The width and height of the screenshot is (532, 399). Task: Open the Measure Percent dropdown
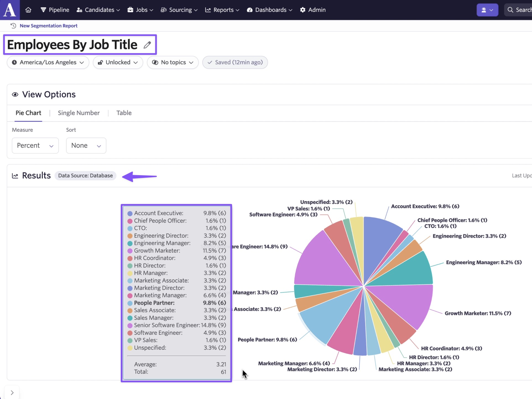click(x=35, y=146)
